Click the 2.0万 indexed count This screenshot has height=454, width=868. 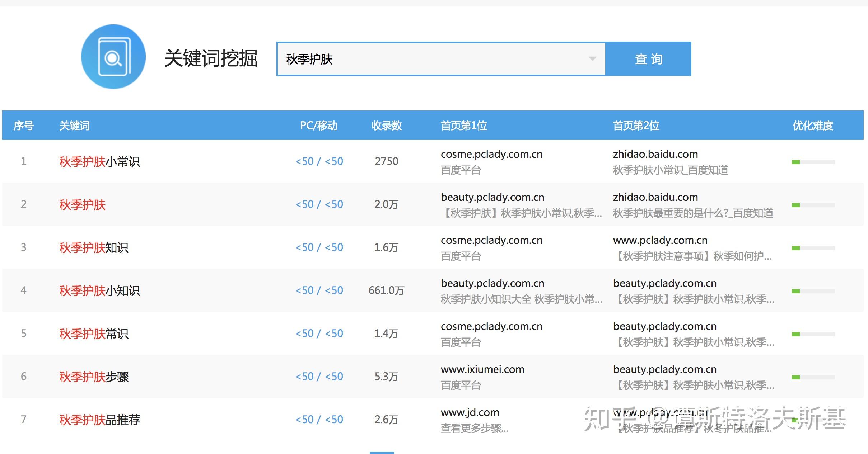pos(387,204)
